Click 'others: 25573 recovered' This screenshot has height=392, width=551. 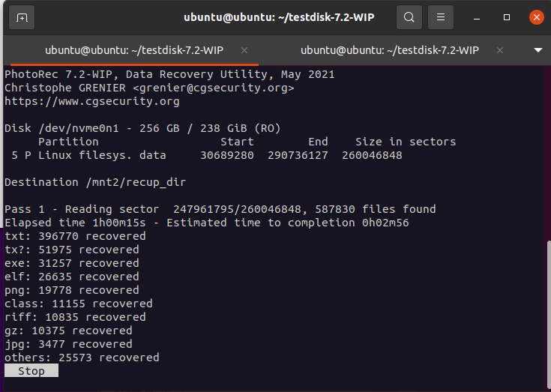pos(82,358)
